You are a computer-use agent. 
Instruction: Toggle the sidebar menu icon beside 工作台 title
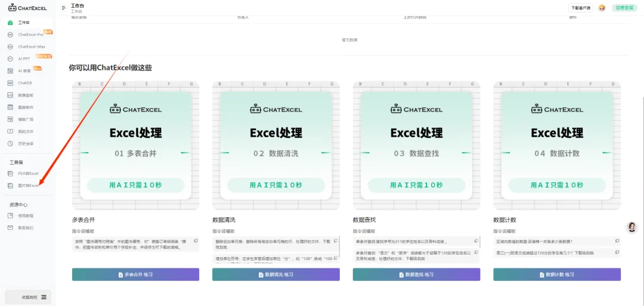tap(64, 8)
